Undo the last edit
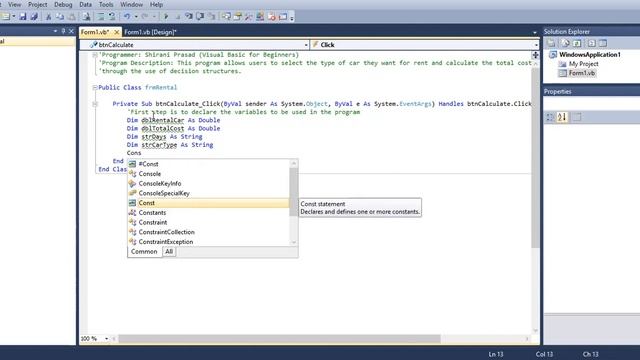The image size is (640, 360). pyautogui.click(x=127, y=17)
